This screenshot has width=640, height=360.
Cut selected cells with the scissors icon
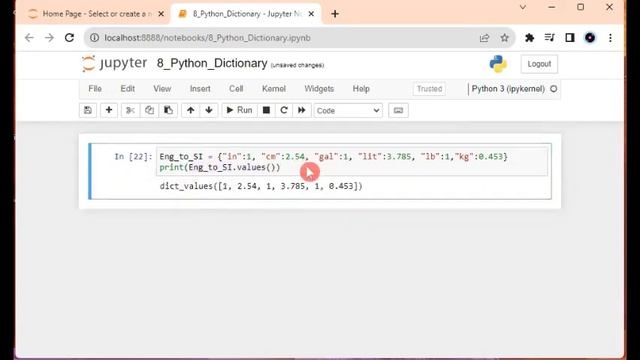pyautogui.click(x=130, y=110)
